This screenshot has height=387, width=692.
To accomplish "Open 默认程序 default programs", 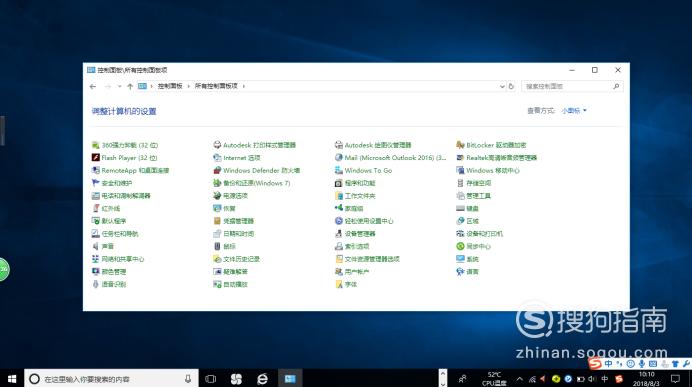I will pyautogui.click(x=109, y=221).
